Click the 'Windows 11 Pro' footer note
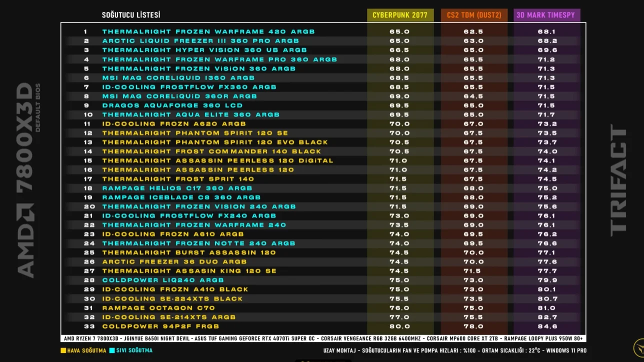The image size is (644, 362). (x=566, y=350)
